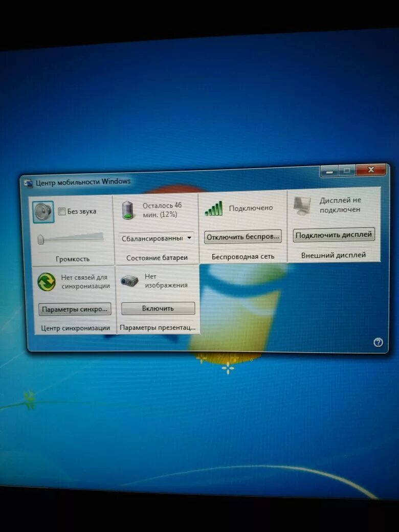Click the "Центр мобильности Windows" title text
The image size is (399, 532).
[x=83, y=182]
